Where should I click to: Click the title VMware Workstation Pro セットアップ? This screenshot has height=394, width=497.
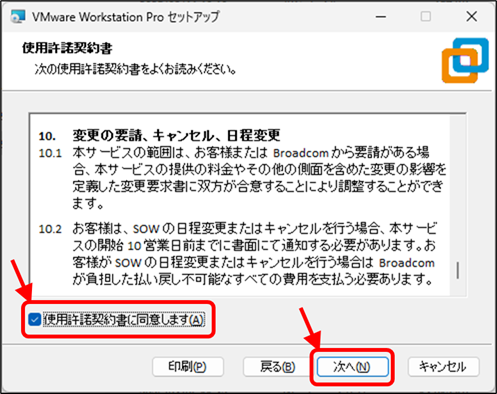pos(126,17)
